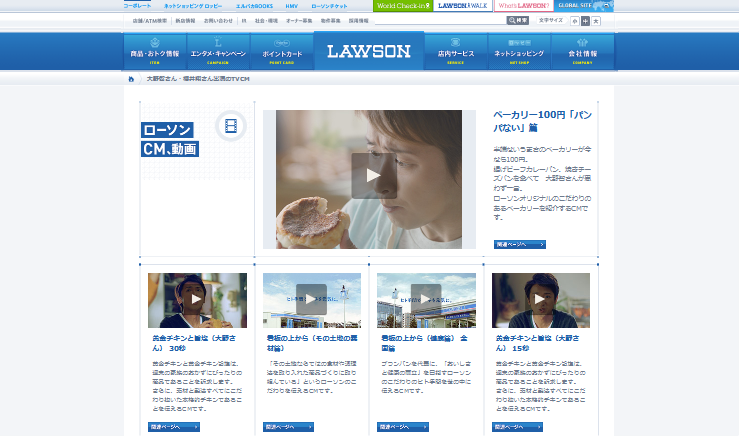Click 関連ページへ under 健康篇 全国篇 card
Image resolution: width=739 pixels, height=436 pixels.
(403, 427)
